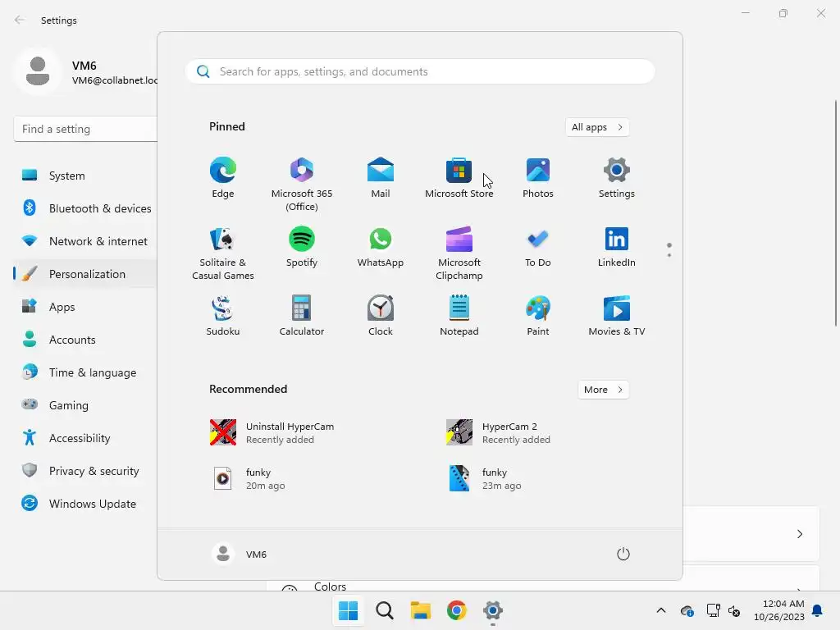840x630 pixels.
Task: Open taskbar Search
Action: 385,610
